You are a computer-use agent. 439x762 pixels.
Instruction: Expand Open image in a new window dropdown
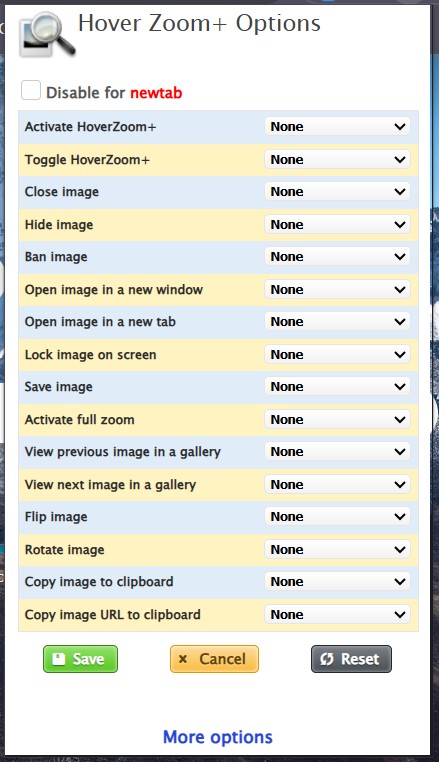tap(337, 290)
